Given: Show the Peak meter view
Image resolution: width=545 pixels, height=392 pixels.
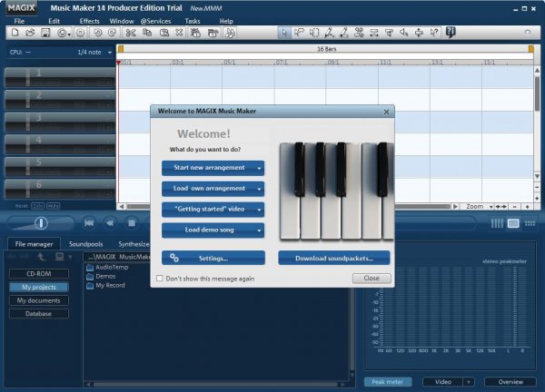Looking at the screenshot, I should (x=388, y=382).
